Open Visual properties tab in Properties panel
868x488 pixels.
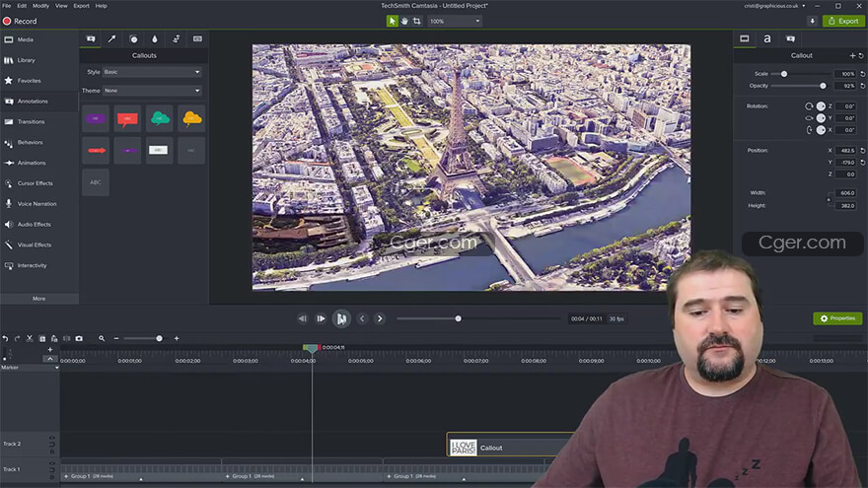[x=745, y=38]
